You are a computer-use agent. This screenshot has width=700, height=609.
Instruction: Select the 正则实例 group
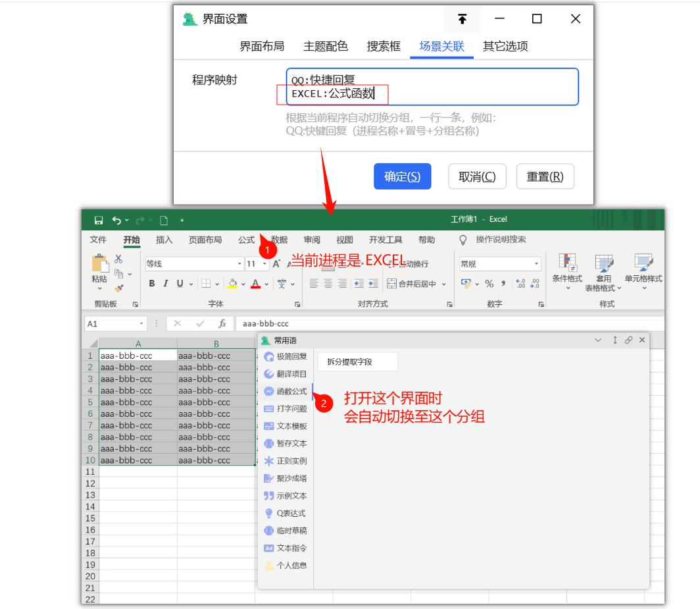286,461
